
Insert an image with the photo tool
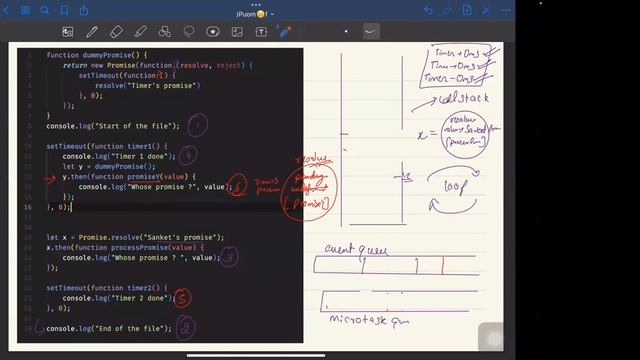pos(237,32)
